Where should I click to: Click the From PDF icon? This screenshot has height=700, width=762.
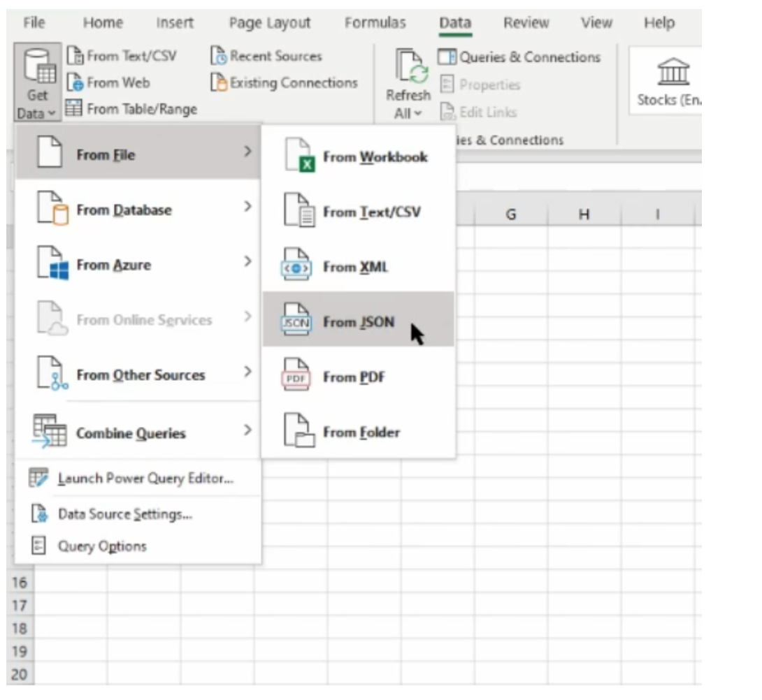[x=296, y=374]
